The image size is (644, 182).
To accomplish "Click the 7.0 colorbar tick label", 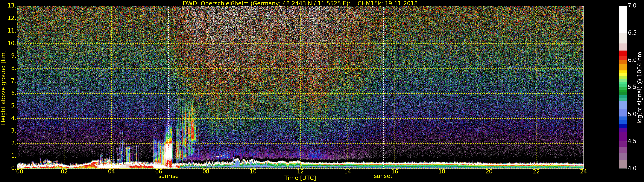I will tap(632, 6).
